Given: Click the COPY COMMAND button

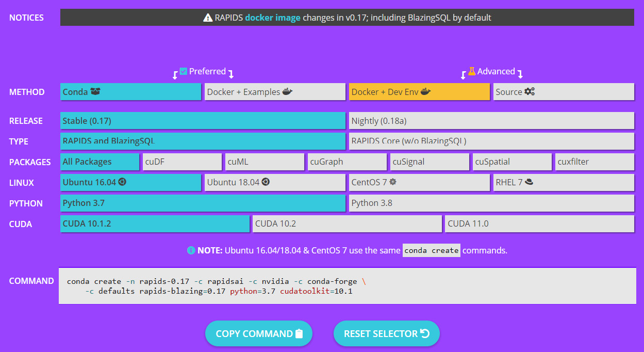Looking at the screenshot, I should pos(259,333).
